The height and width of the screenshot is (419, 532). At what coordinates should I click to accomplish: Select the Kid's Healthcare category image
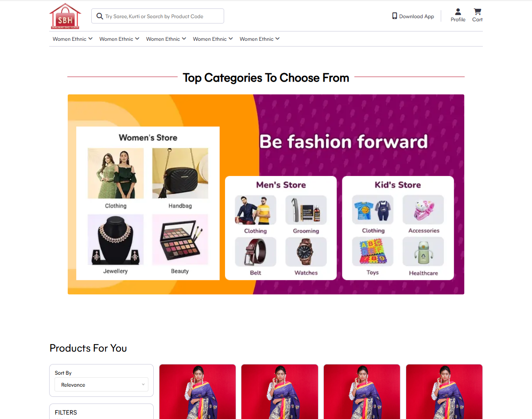[423, 251]
